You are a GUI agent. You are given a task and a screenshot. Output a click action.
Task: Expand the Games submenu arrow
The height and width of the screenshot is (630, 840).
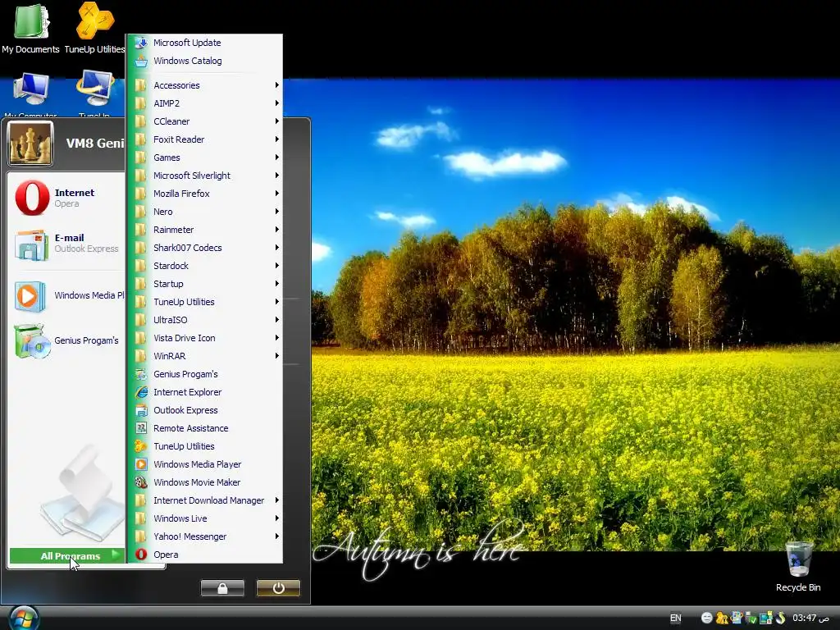click(x=277, y=157)
